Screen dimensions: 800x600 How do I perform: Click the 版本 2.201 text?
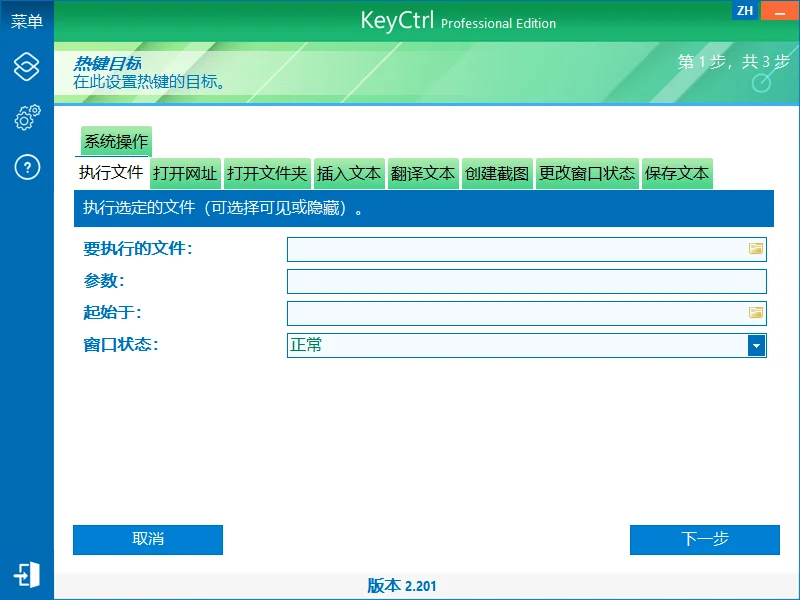402,586
